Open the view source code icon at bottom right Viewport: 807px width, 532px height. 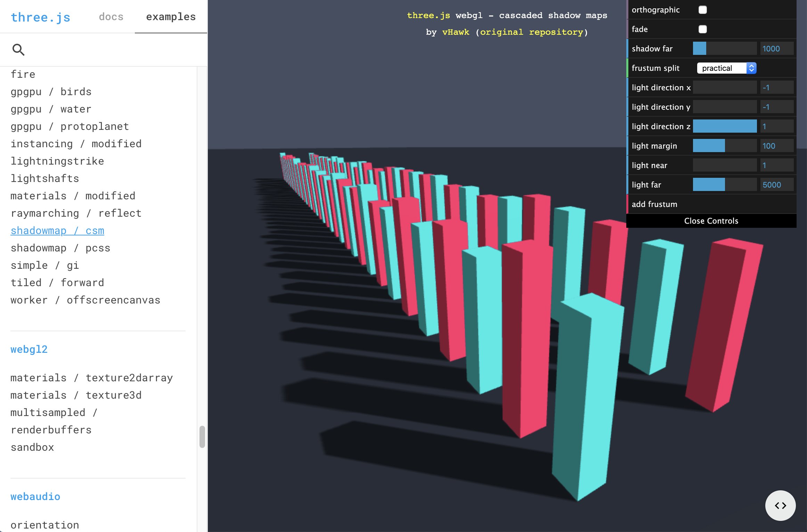tap(781, 506)
